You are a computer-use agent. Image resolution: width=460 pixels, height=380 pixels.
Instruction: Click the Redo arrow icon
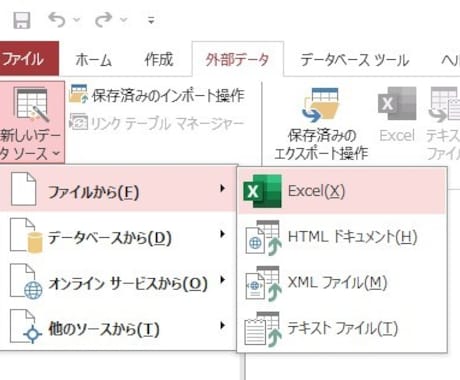point(104,20)
